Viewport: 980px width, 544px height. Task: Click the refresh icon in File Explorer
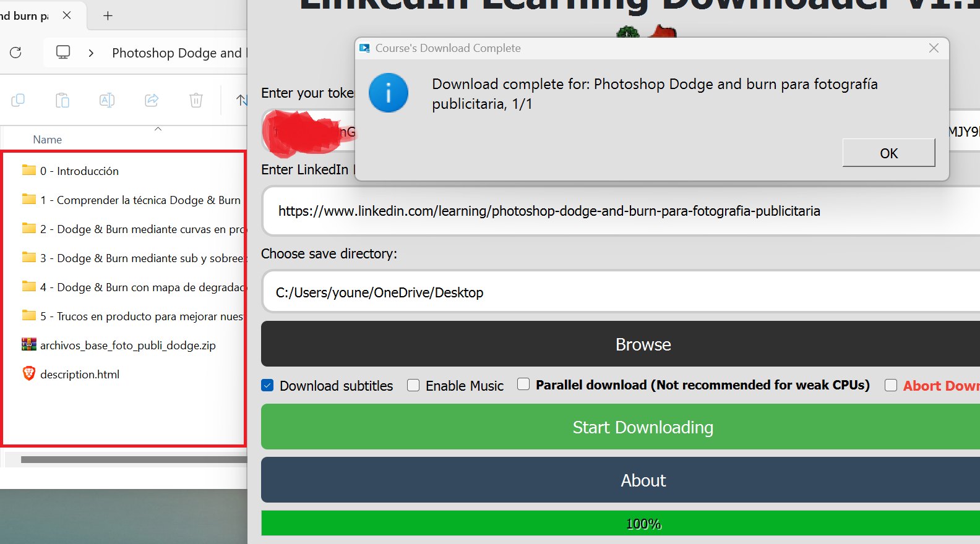pos(16,53)
